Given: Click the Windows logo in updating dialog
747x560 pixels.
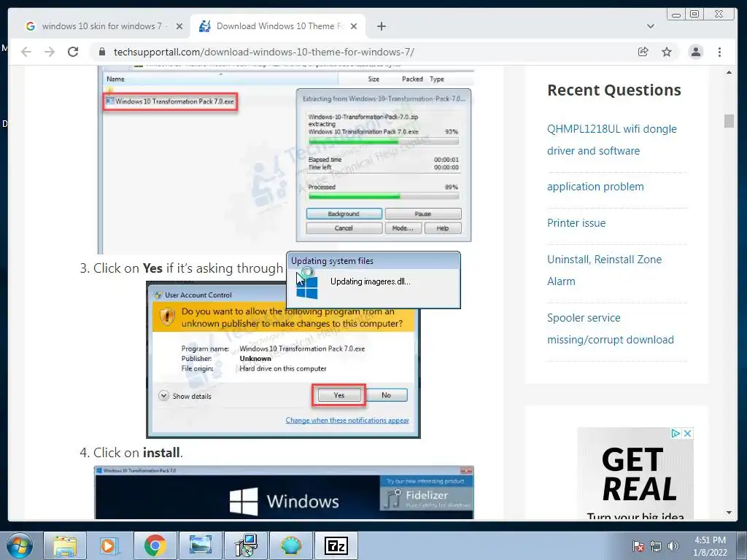Looking at the screenshot, I should (x=307, y=287).
